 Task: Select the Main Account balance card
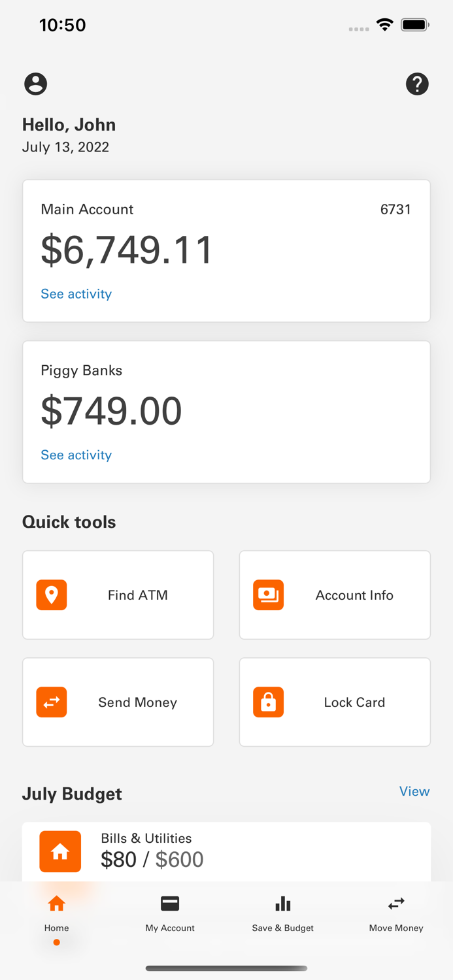coord(226,250)
